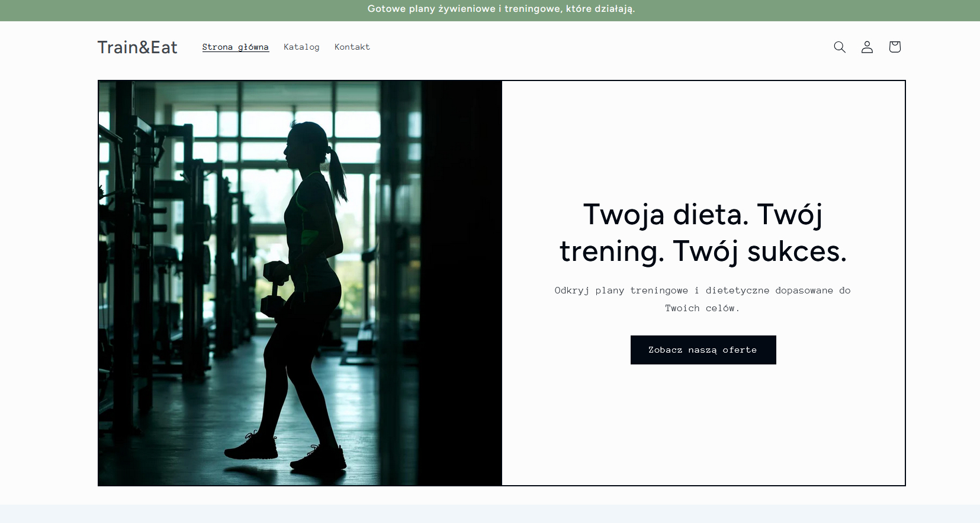This screenshot has width=980, height=523.
Task: Click the woman's sneakers in the photo
Action: coord(252,447)
